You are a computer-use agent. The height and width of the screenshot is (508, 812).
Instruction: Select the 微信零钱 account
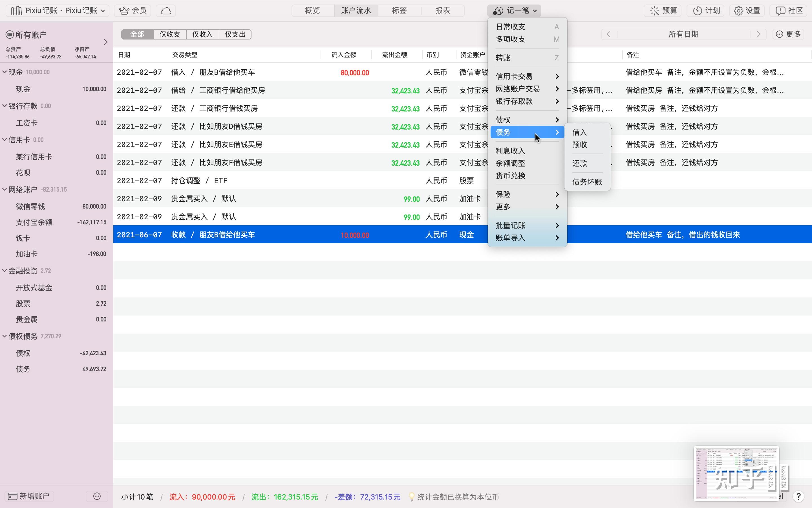click(56, 207)
